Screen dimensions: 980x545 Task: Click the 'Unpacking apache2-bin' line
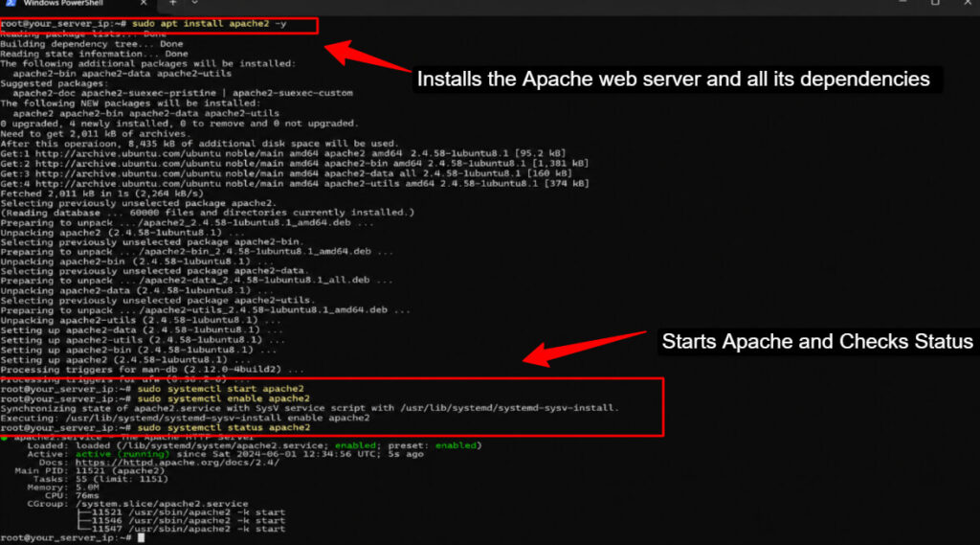(138, 261)
